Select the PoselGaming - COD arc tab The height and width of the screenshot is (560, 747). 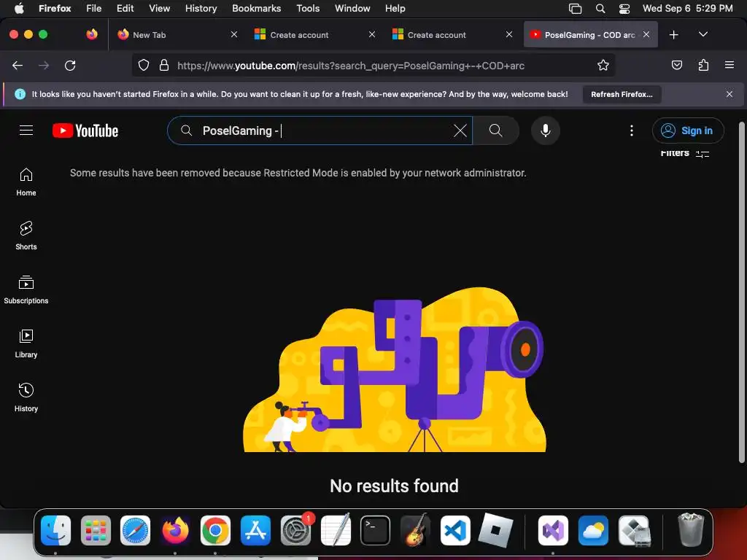coord(591,35)
